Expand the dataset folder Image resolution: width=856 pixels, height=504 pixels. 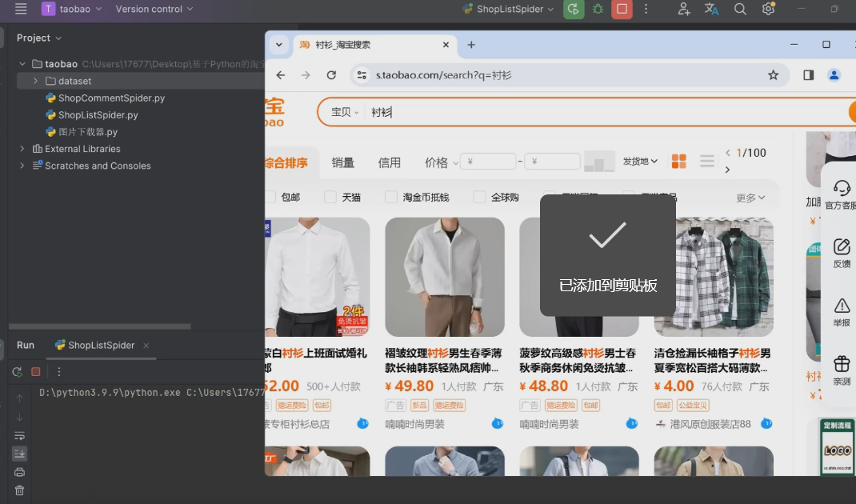coord(35,81)
